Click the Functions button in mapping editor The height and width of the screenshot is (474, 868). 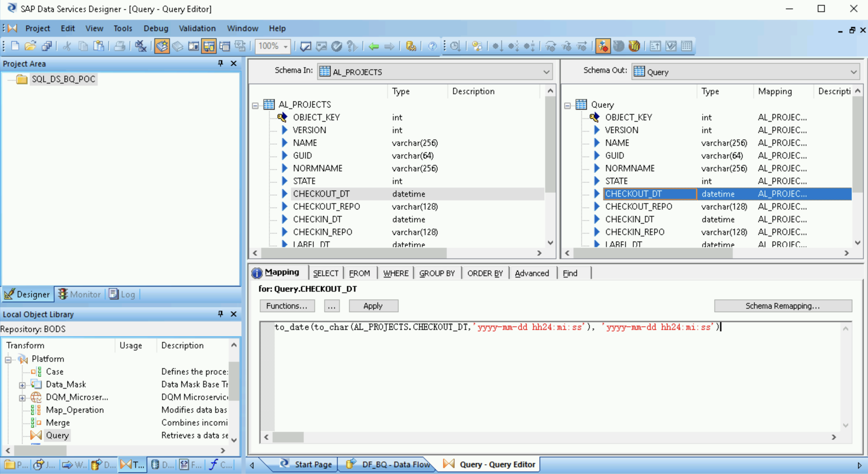tap(287, 305)
